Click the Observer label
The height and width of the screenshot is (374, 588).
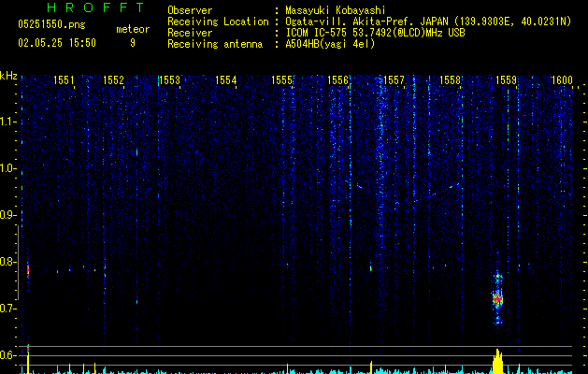[x=190, y=10]
